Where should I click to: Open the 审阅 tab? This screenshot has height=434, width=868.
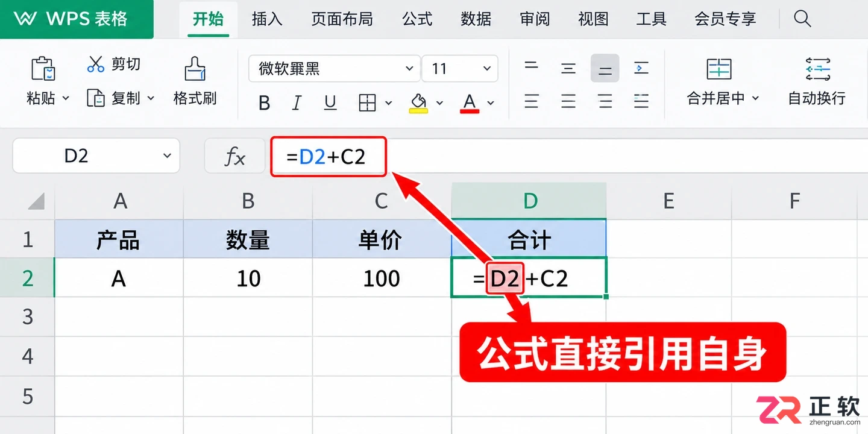(x=535, y=19)
